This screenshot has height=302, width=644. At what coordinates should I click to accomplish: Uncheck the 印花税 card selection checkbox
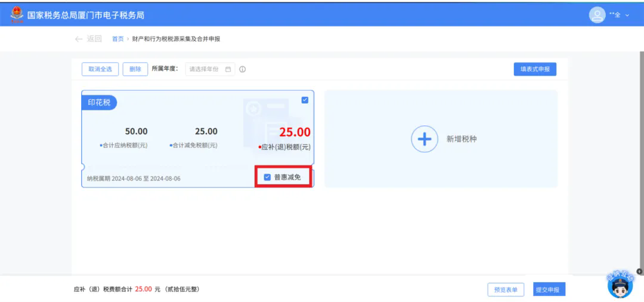pyautogui.click(x=305, y=100)
